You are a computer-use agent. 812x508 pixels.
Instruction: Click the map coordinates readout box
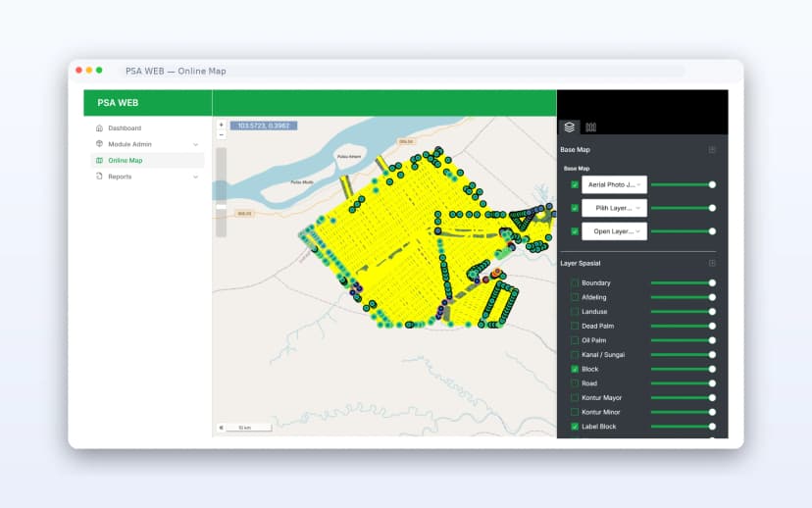tap(264, 126)
